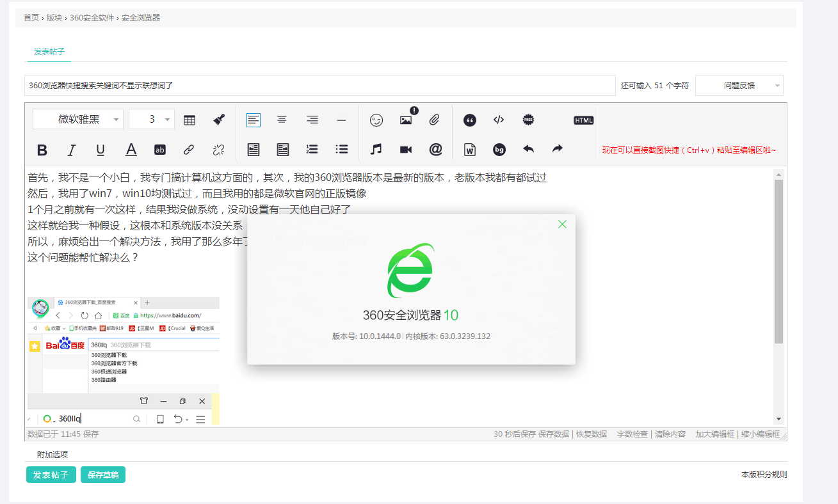
Task: Click the format painter brush icon
Action: (219, 120)
